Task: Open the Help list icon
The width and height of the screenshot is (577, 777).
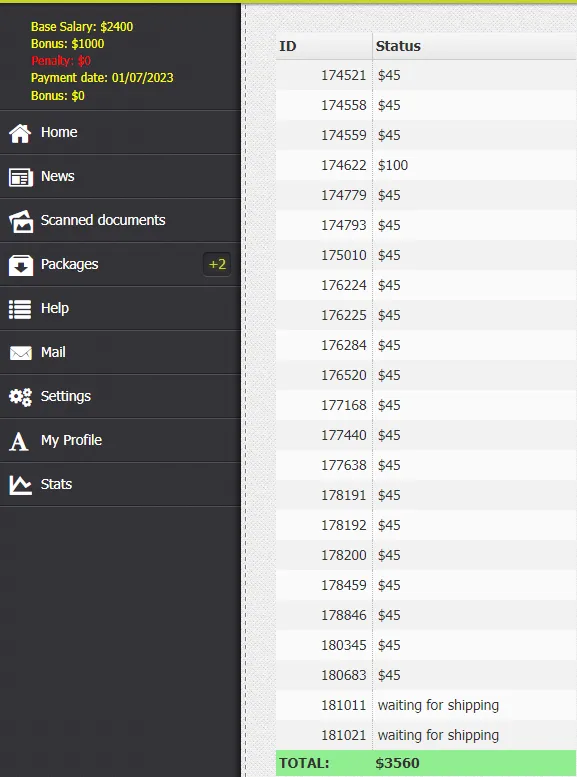Action: [20, 309]
